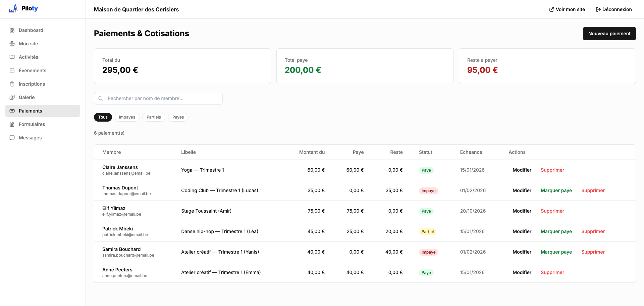Select the Tous filter chip
644x306 pixels.
(103, 117)
